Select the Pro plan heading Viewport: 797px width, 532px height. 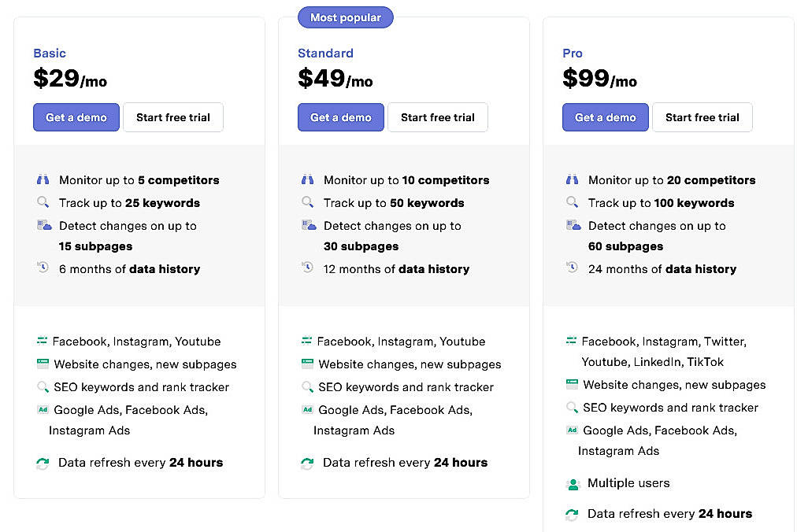click(573, 53)
